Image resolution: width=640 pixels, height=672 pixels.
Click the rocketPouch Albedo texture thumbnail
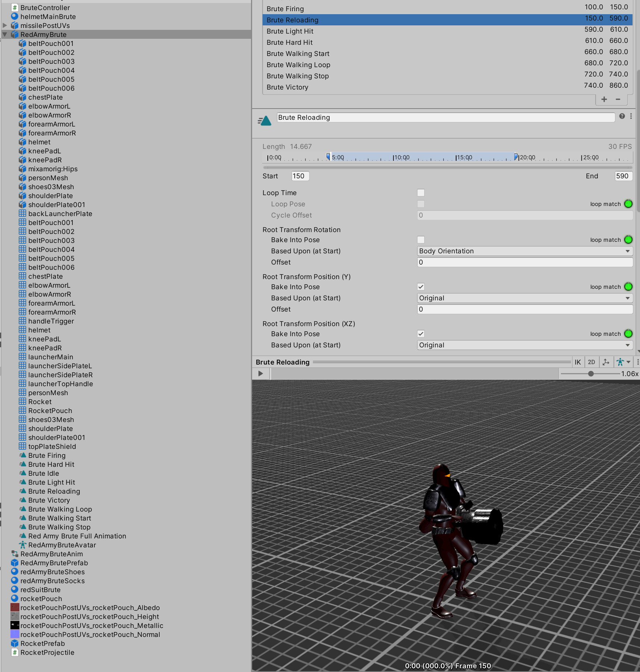coord(15,607)
